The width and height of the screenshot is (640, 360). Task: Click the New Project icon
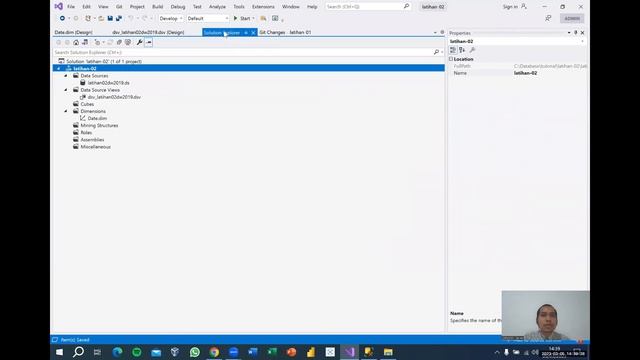[88, 18]
